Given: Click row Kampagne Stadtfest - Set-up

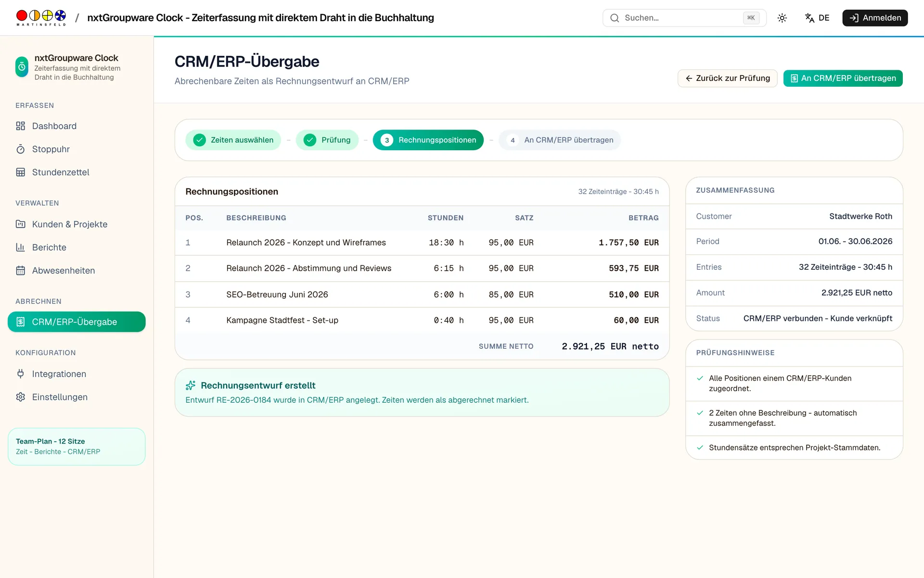Looking at the screenshot, I should tap(422, 320).
